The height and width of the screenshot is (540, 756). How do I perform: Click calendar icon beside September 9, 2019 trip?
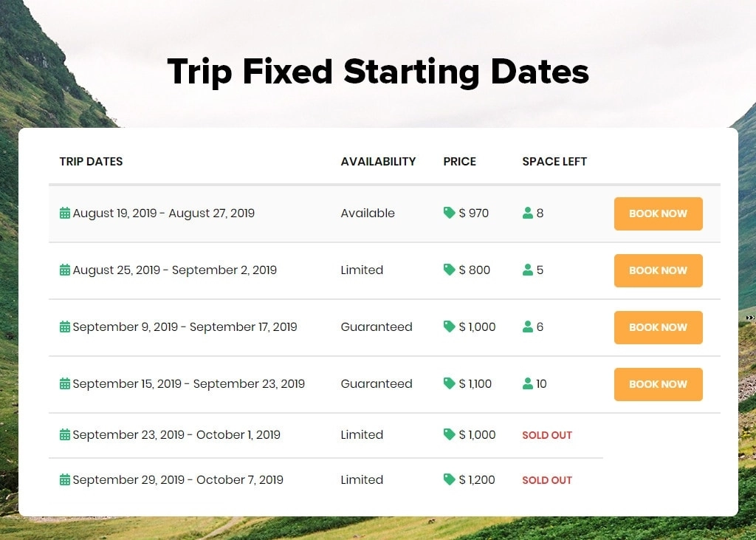pos(65,327)
